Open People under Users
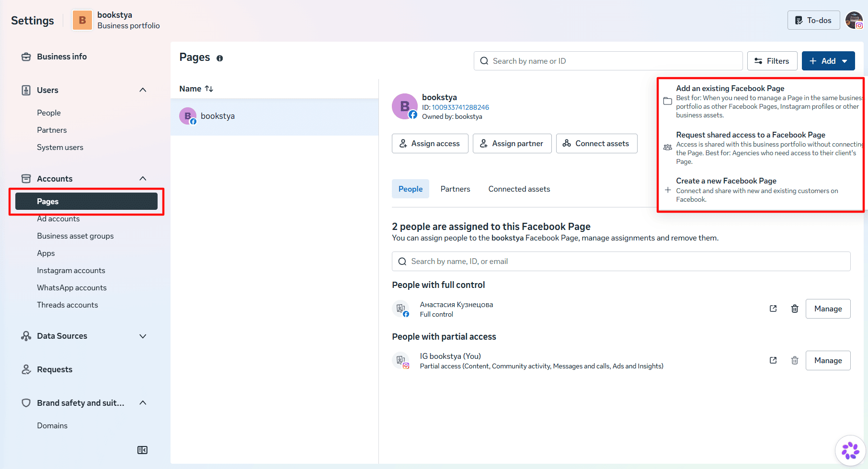Image resolution: width=868 pixels, height=469 pixels. (49, 113)
